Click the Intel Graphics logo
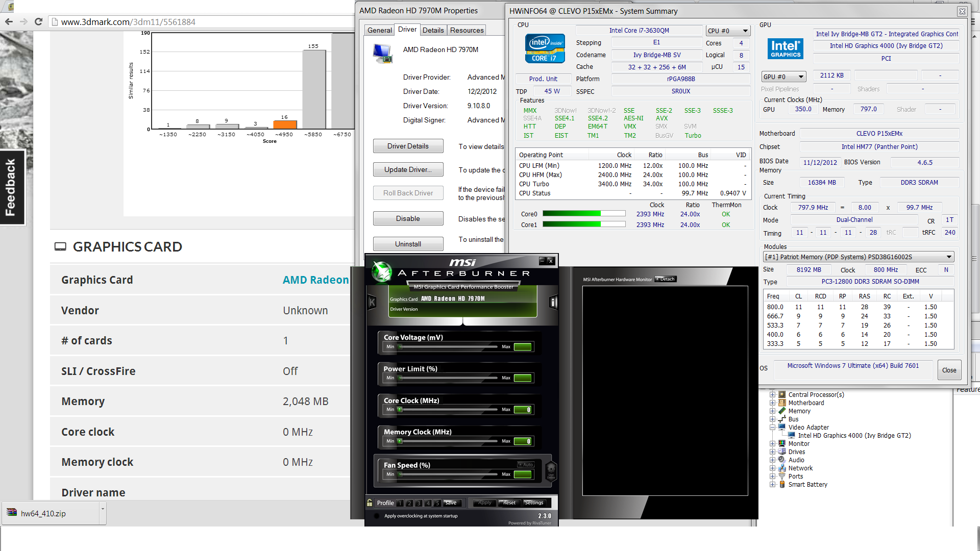Viewport: 980px width, 551px height. 786,49
